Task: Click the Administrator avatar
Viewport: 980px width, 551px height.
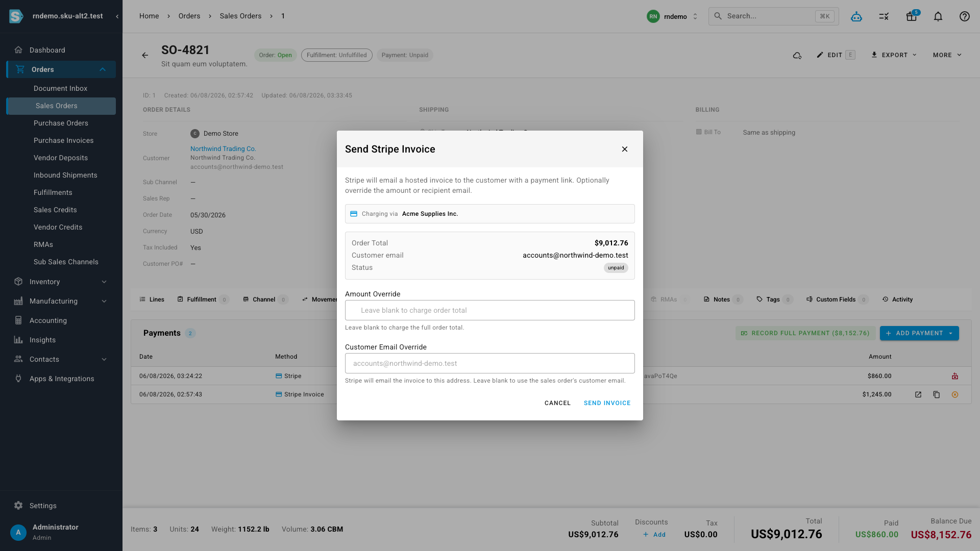Action: click(18, 532)
